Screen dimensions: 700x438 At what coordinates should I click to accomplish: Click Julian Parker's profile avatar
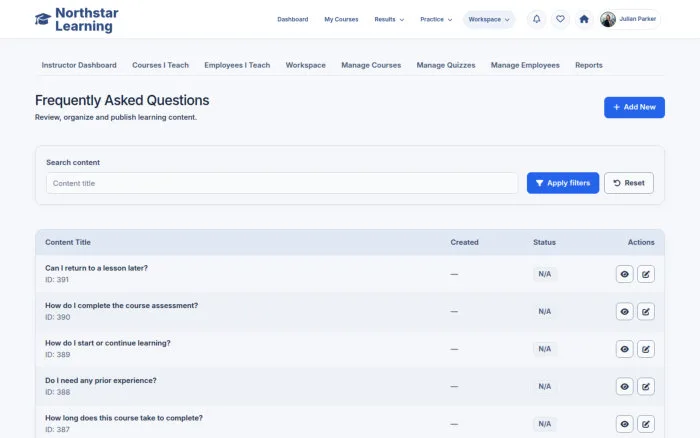click(608, 19)
